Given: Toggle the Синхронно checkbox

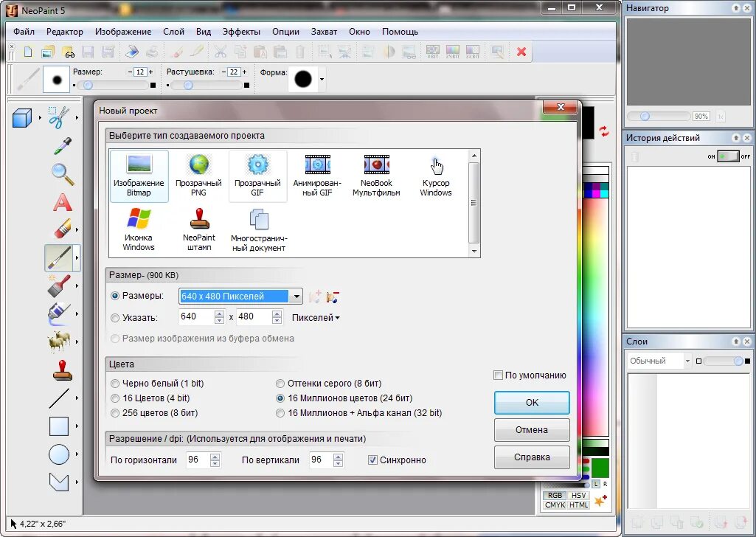Looking at the screenshot, I should [x=372, y=460].
